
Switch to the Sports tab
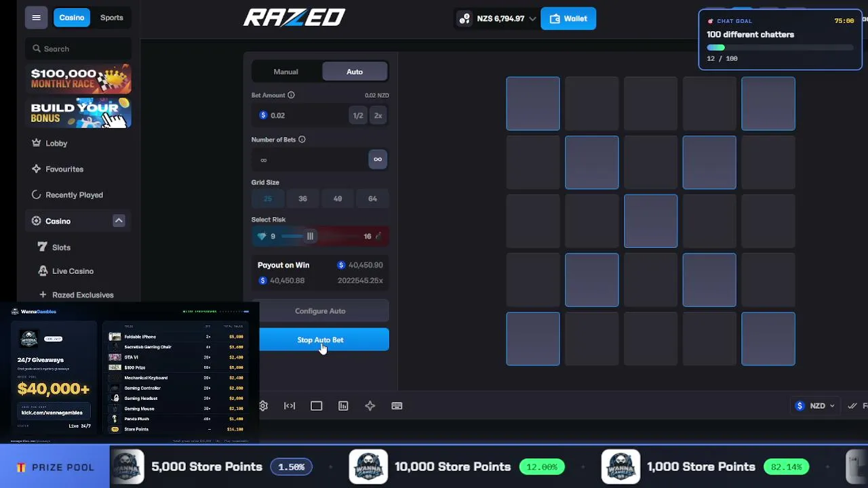pos(112,18)
